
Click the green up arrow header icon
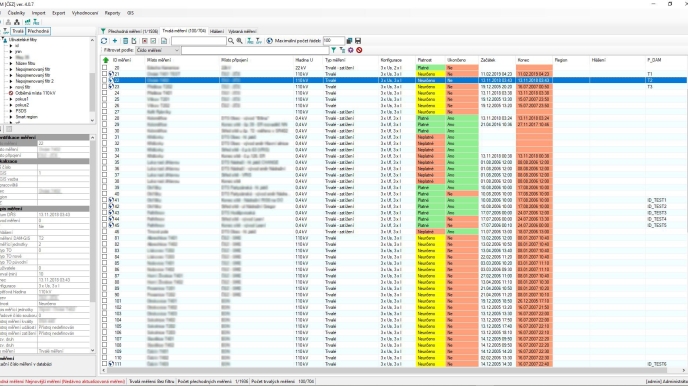[x=106, y=60]
